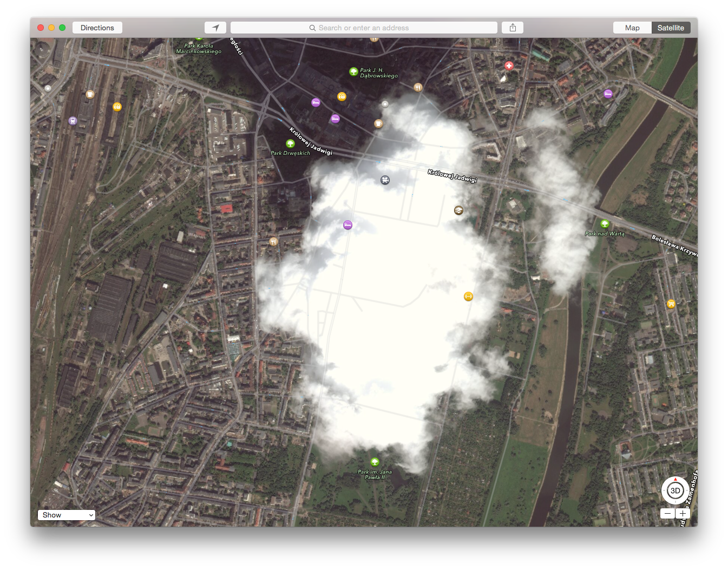This screenshot has width=728, height=570.
Task: Click the Park Karola Marcinkowskiego label
Action: (199, 49)
